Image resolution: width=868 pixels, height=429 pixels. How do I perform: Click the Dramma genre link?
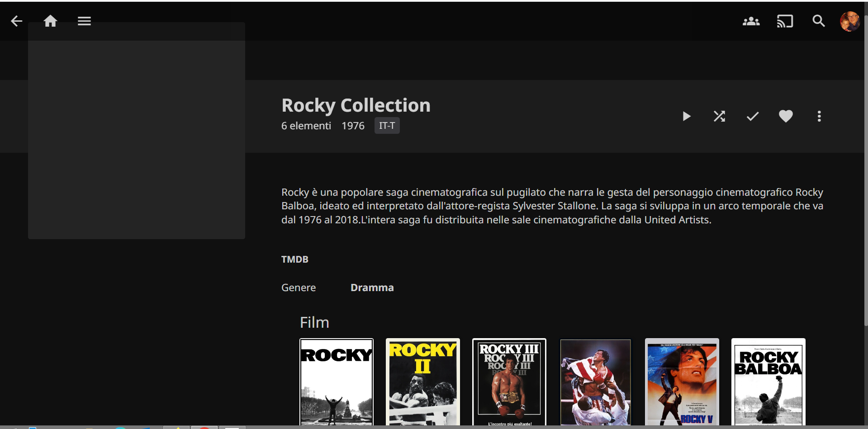tap(372, 288)
